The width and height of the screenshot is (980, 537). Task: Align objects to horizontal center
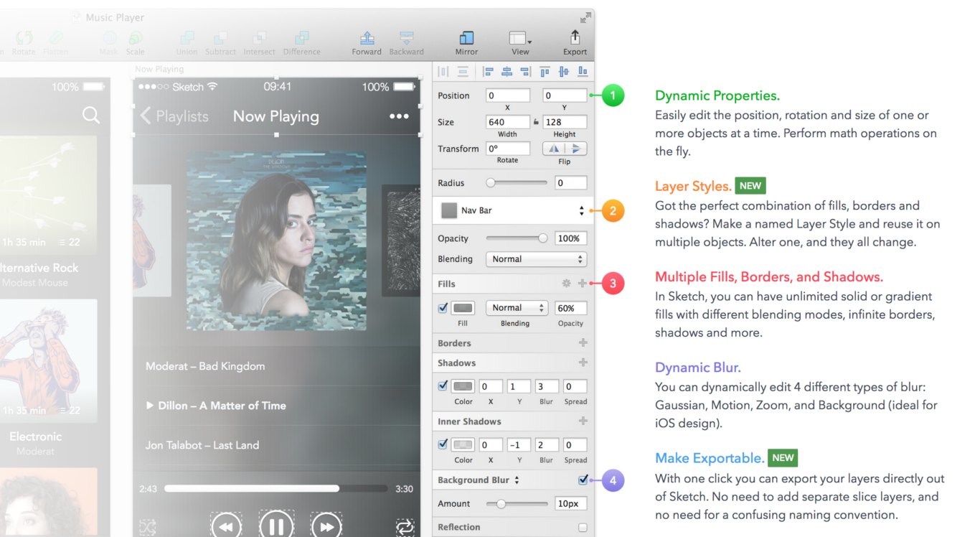[x=507, y=71]
